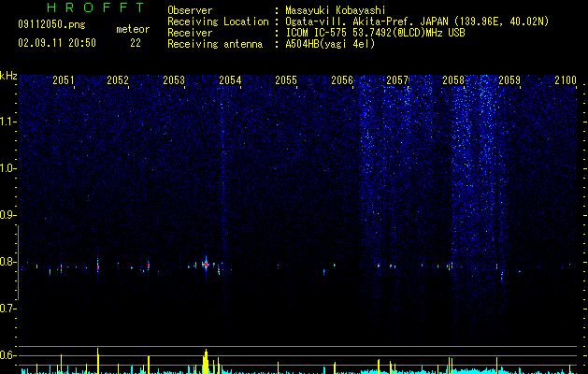Image resolution: width=588 pixels, height=374 pixels.
Task: Click the 0.9 kHz frequency label
Action: pos(8,215)
